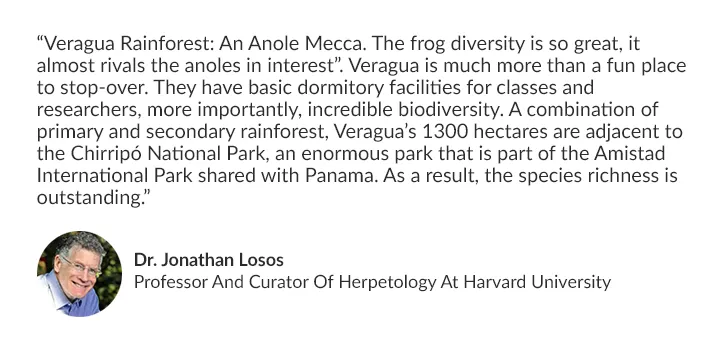Click the Professor And Curator Of Herpetology subtitle
Viewport: 719px width, 363px height.
pos(285,282)
